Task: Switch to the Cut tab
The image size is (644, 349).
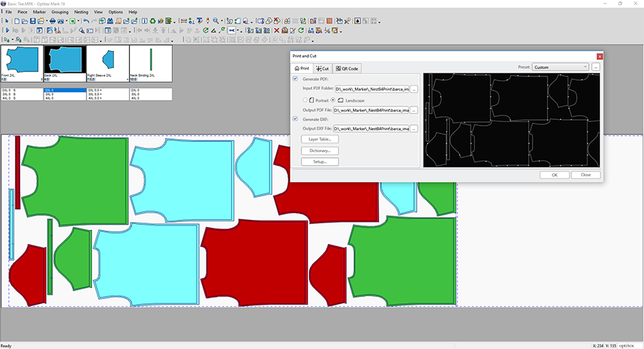Action: pos(322,69)
